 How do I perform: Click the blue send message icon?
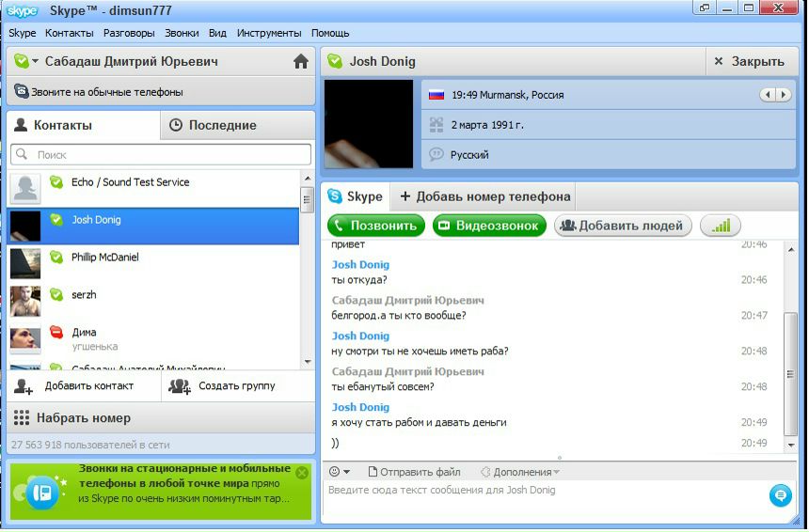[x=780, y=495]
